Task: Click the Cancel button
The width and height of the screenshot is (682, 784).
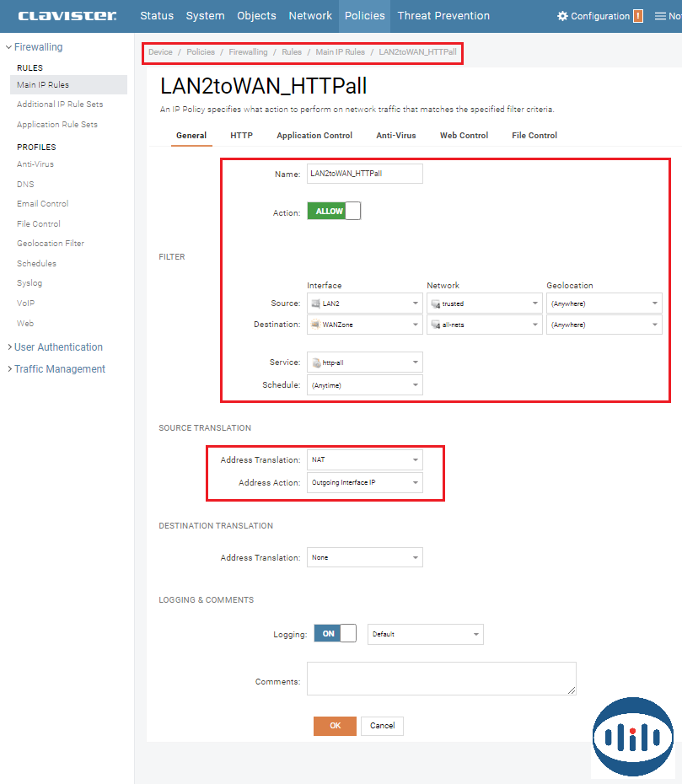Action: (x=382, y=726)
